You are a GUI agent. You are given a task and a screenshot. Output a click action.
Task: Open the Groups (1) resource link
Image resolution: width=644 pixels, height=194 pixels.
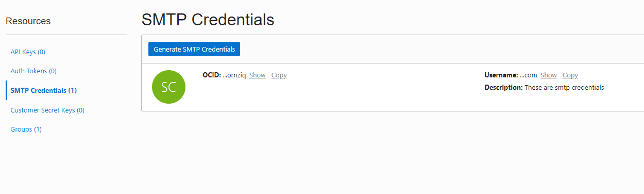coord(26,129)
